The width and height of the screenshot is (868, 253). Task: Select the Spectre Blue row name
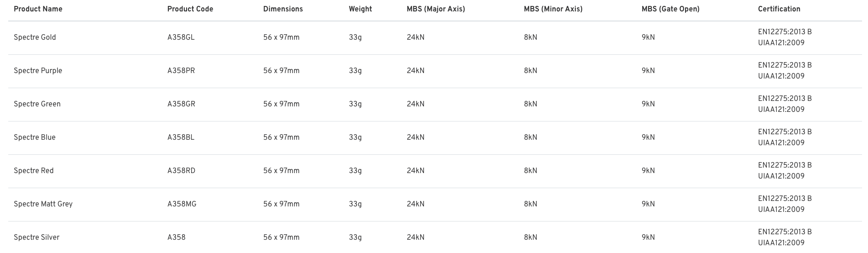[x=35, y=137]
